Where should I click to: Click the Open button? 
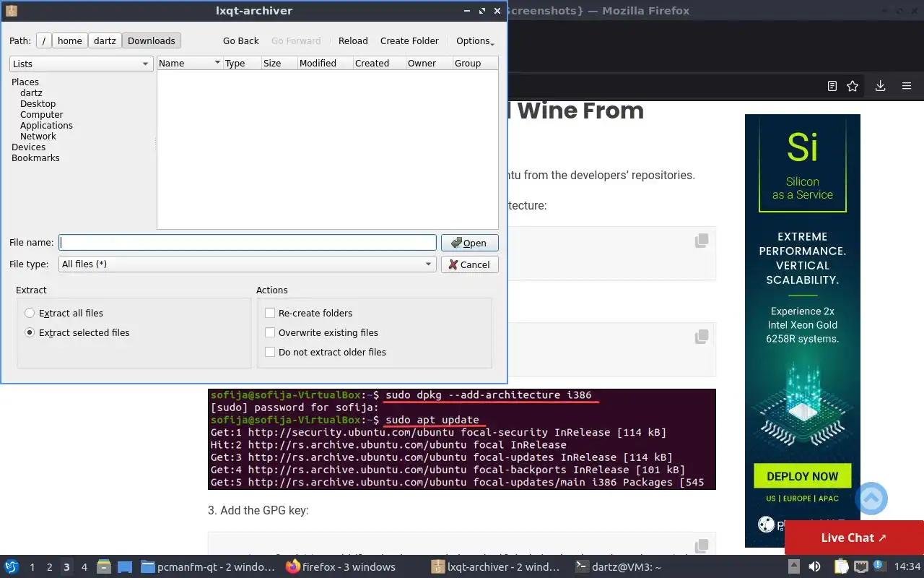tap(469, 243)
